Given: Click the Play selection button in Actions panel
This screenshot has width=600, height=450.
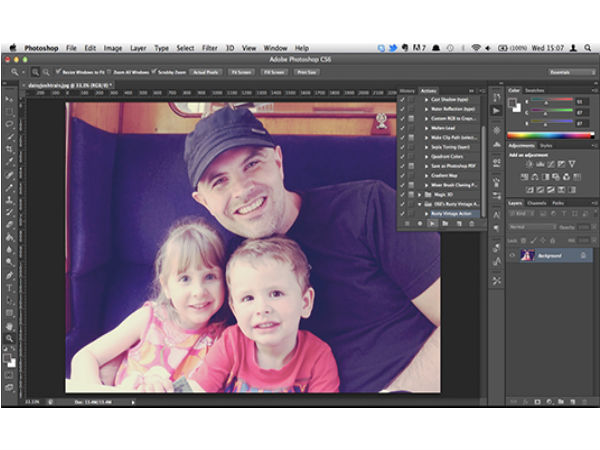Looking at the screenshot, I should (432, 223).
